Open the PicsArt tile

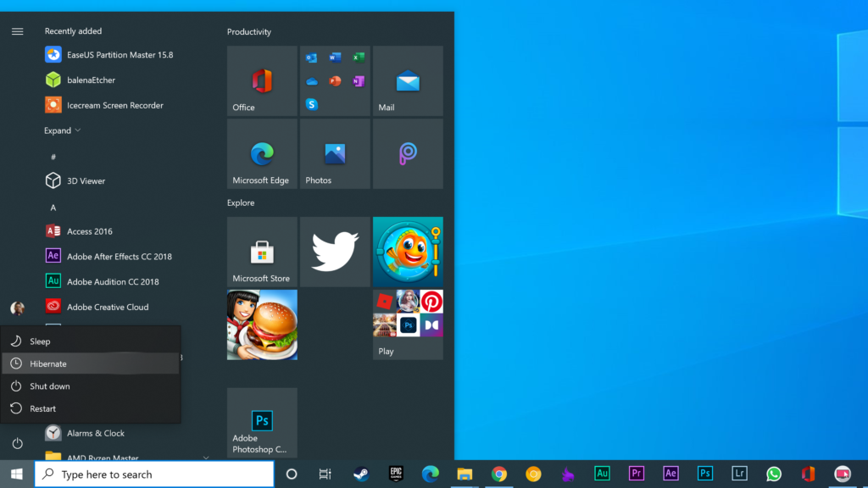click(408, 154)
